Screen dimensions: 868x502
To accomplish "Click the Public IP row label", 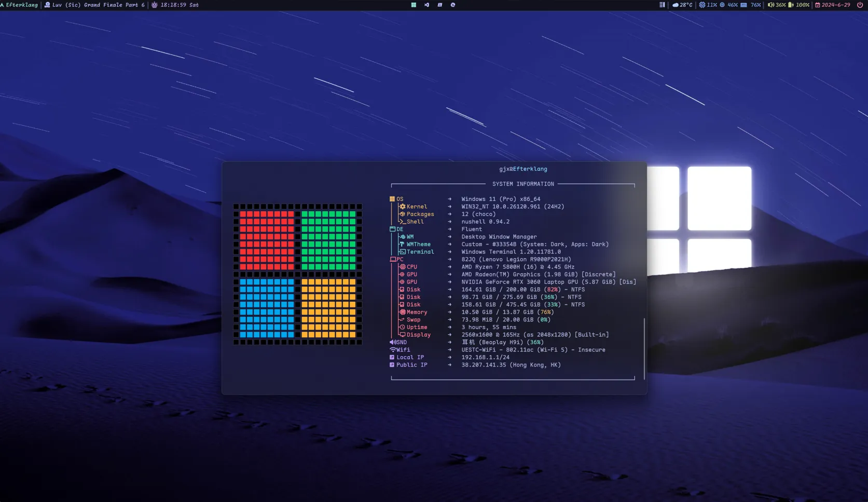I will coord(411,365).
